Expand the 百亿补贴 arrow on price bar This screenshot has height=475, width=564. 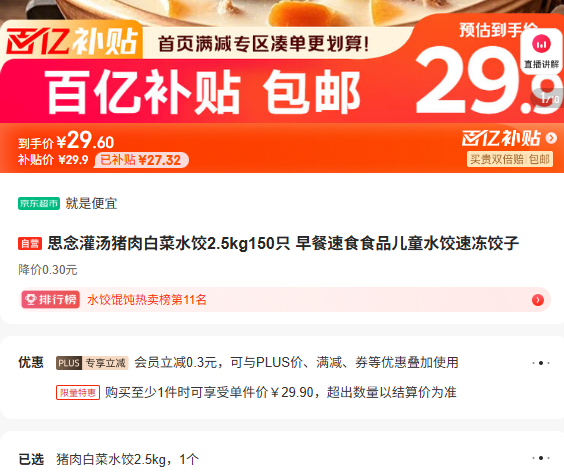pos(551,138)
